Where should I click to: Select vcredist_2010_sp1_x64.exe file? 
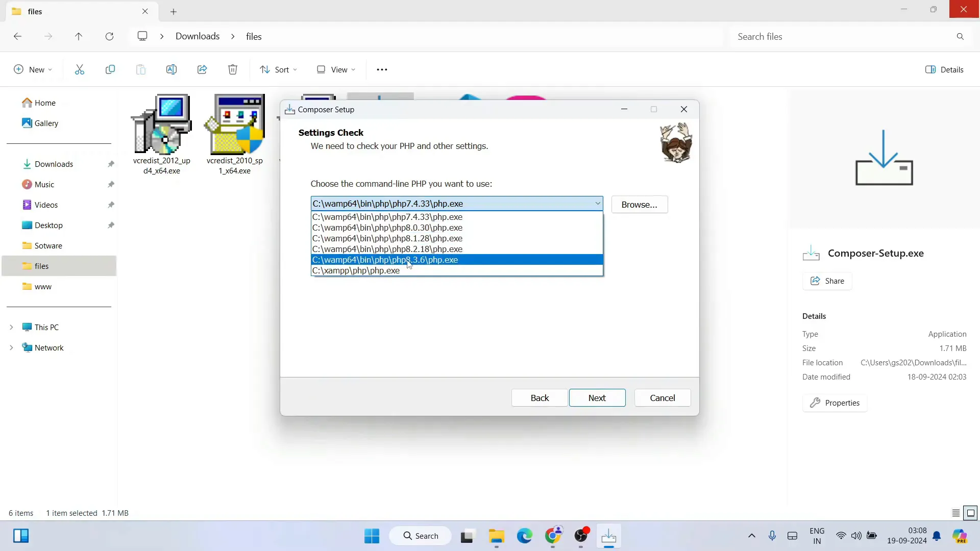pyautogui.click(x=235, y=135)
